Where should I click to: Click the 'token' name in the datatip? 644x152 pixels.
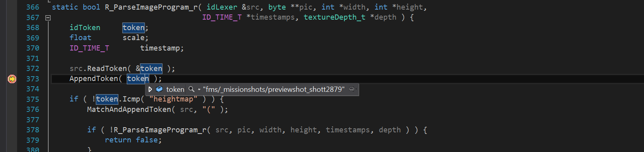coord(175,89)
